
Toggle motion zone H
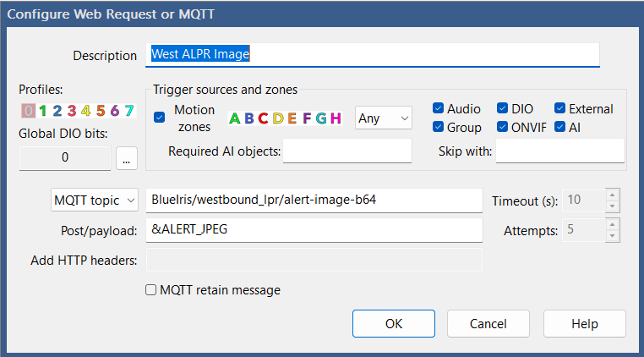(336, 118)
